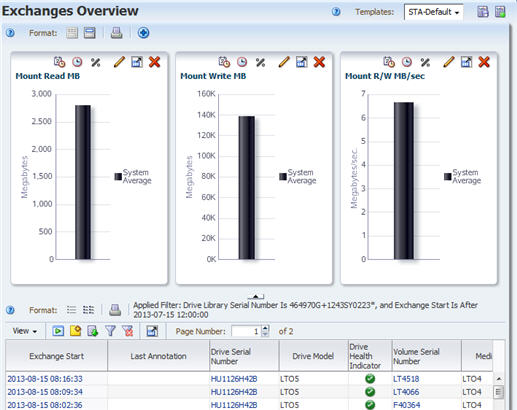This screenshot has height=410, width=517.
Task: Click the Mount R/W MB/sec System Average bar
Action: point(404,181)
